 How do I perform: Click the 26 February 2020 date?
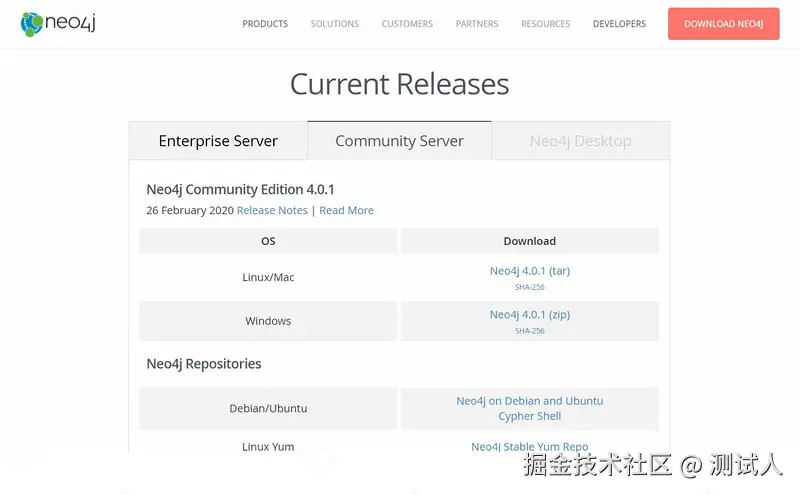pyautogui.click(x=190, y=210)
